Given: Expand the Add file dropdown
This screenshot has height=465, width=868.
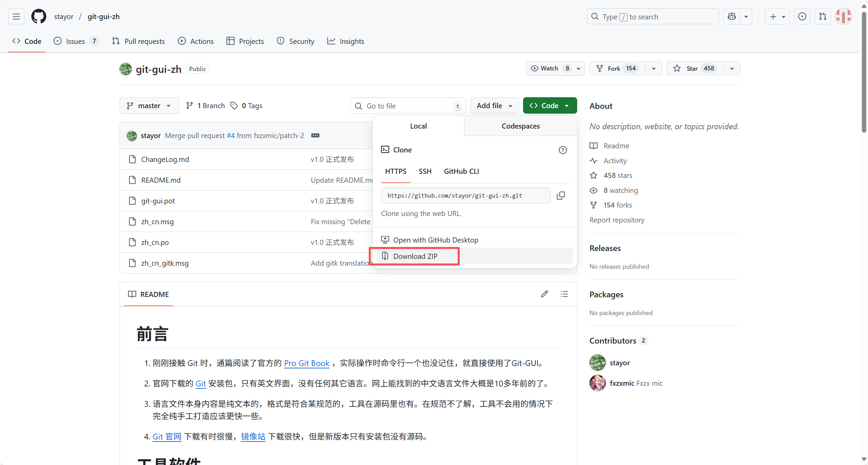Looking at the screenshot, I should pyautogui.click(x=494, y=106).
